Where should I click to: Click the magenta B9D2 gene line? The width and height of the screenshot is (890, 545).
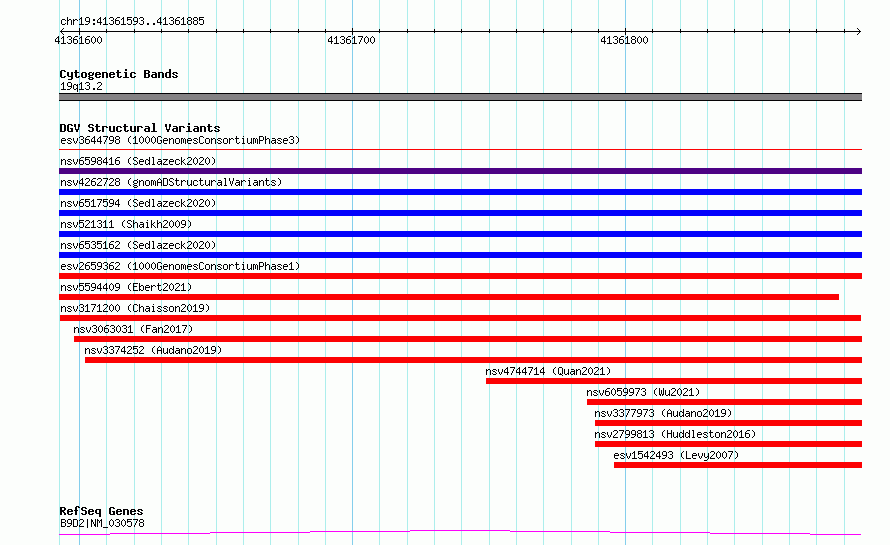(460, 533)
